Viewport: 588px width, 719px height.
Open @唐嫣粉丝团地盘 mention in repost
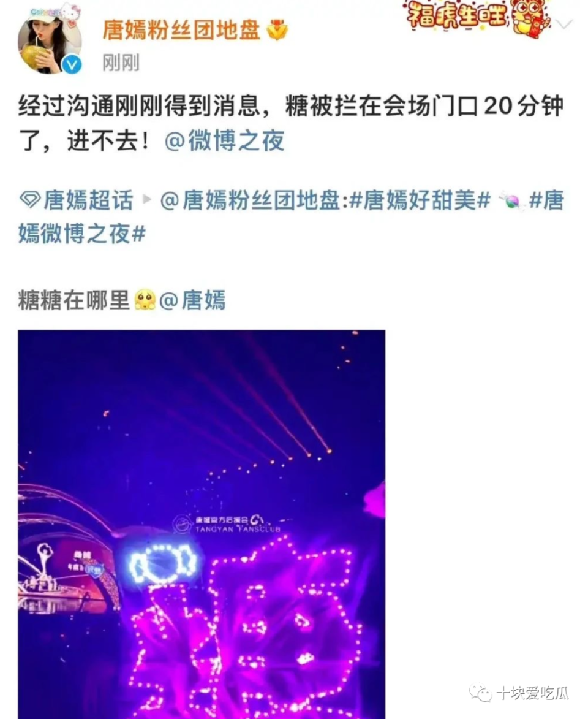[x=251, y=200]
